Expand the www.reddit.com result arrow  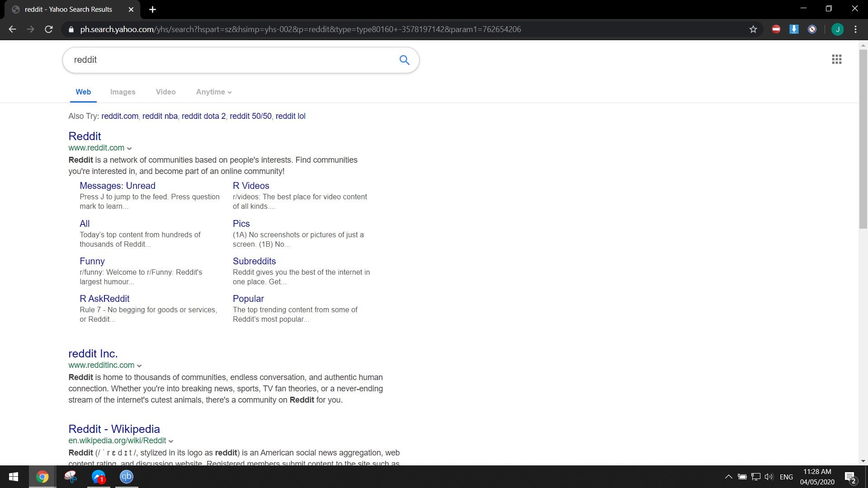pos(129,149)
